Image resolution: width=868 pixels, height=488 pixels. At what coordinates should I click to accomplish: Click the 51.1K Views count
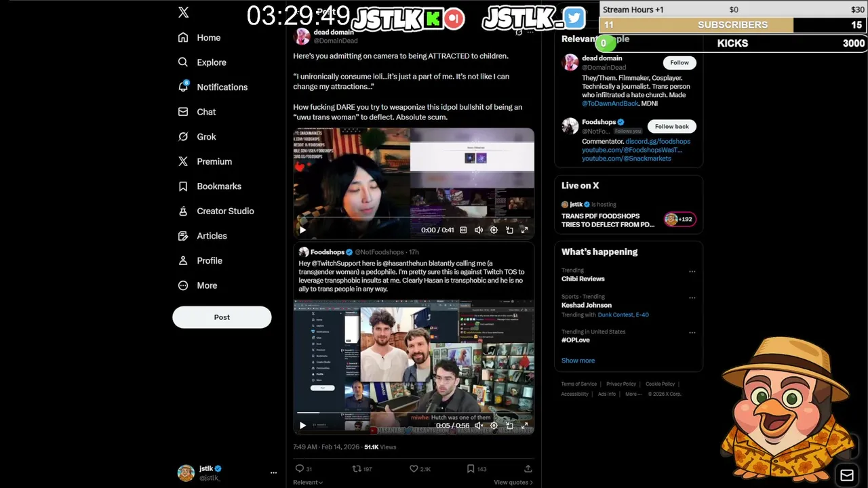380,447
